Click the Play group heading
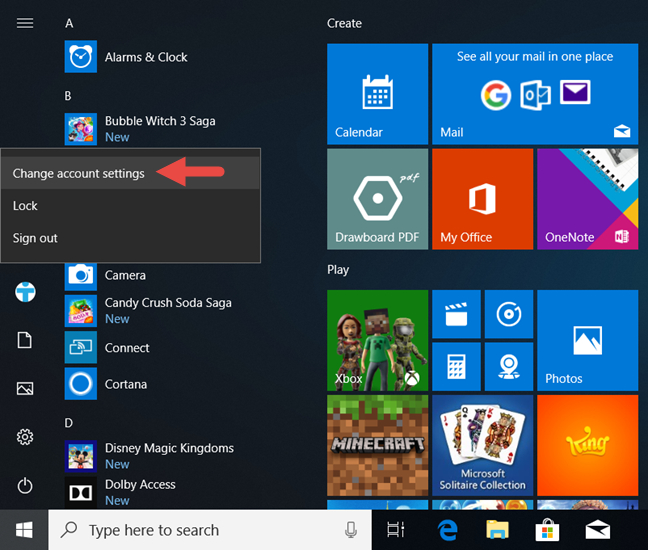Image resolution: width=648 pixels, height=550 pixels. (x=338, y=270)
